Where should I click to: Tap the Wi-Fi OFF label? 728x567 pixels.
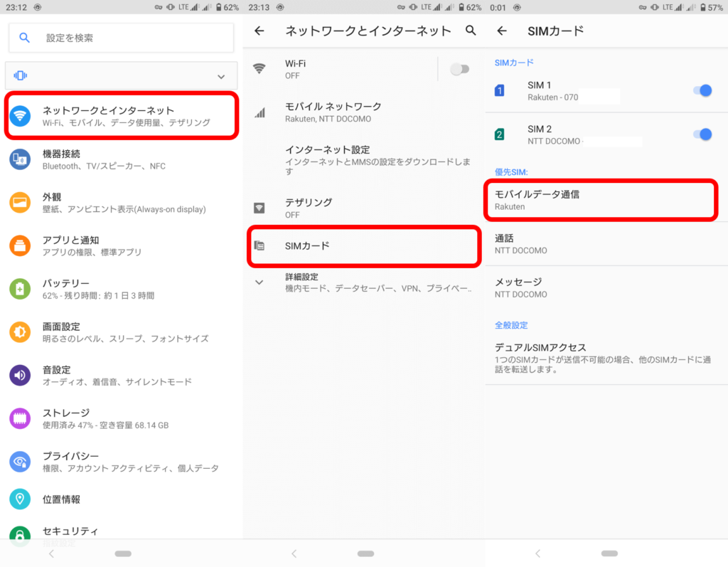click(x=292, y=75)
